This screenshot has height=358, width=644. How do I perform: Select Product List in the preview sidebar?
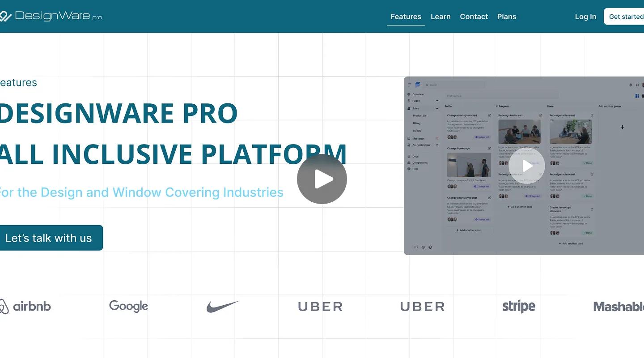click(420, 116)
